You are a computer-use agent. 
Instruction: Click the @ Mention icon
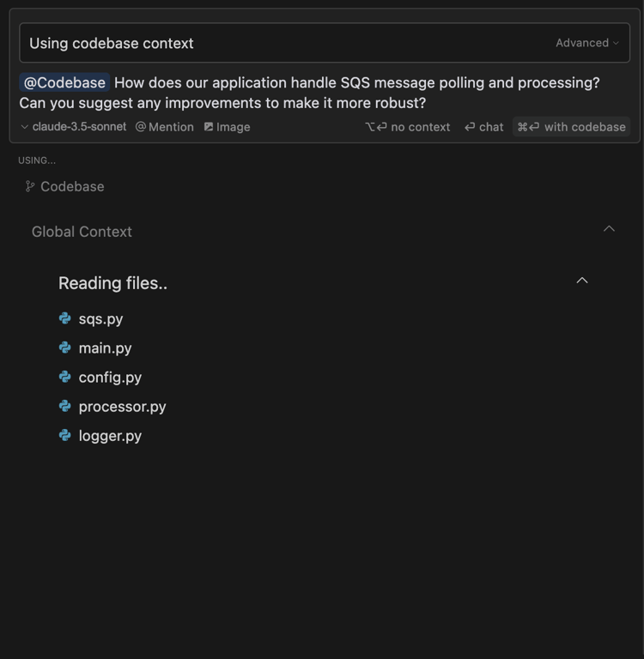[141, 126]
